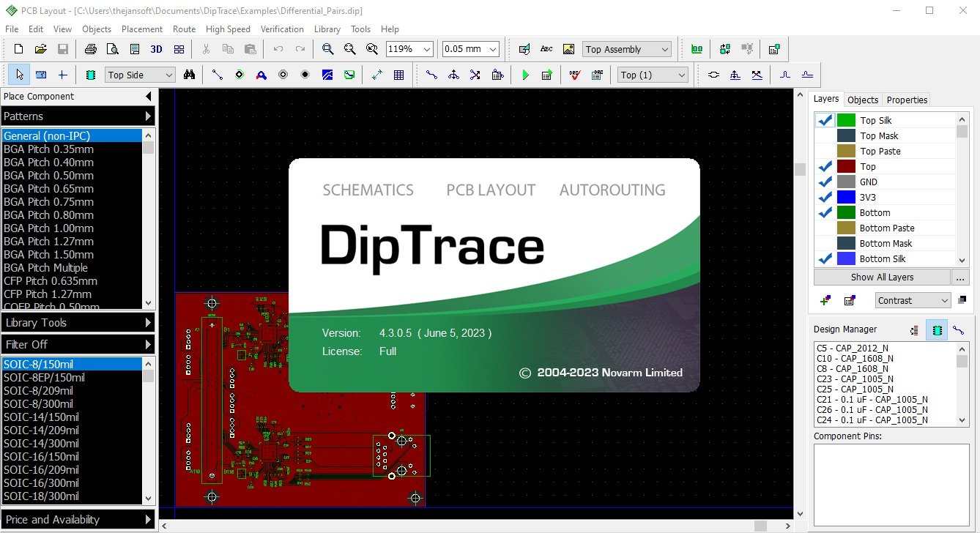Screen dimensions: 980x533
Task: Toggle Bottom layer visibility checkbox
Action: (825, 212)
